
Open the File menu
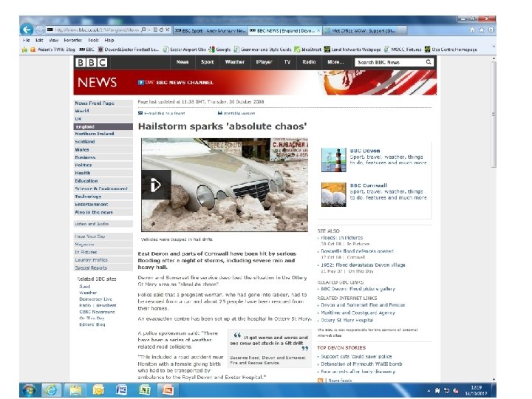(x=26, y=40)
